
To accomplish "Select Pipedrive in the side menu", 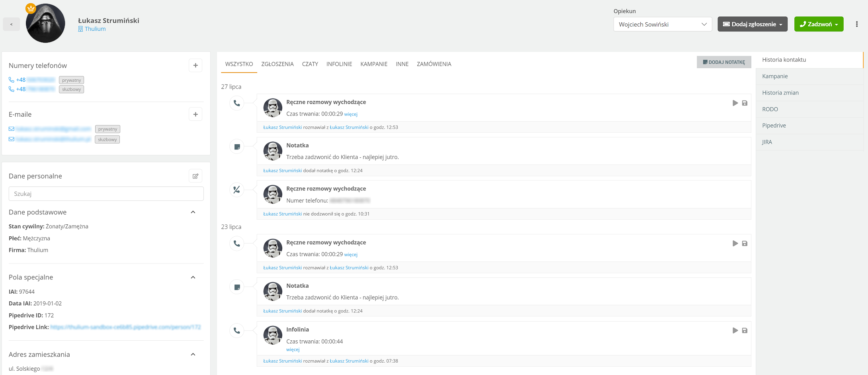I will click(x=809, y=126).
